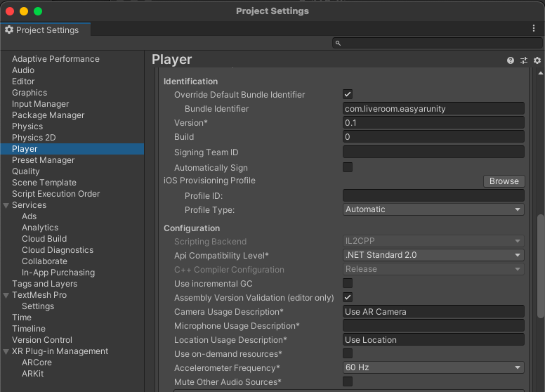Click the three-dot tab options menu

(534, 29)
